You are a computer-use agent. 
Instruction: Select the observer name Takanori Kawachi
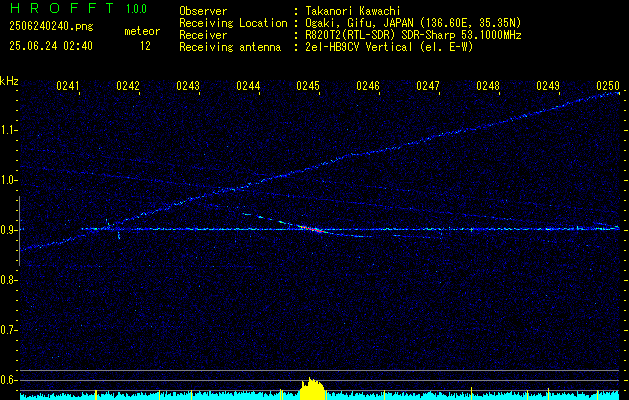tap(352, 11)
